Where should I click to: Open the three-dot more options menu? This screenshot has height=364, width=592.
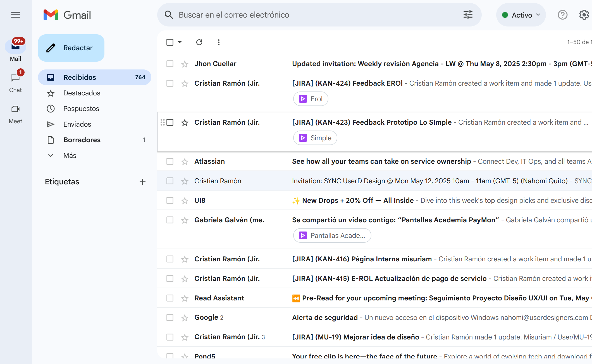[x=219, y=42]
